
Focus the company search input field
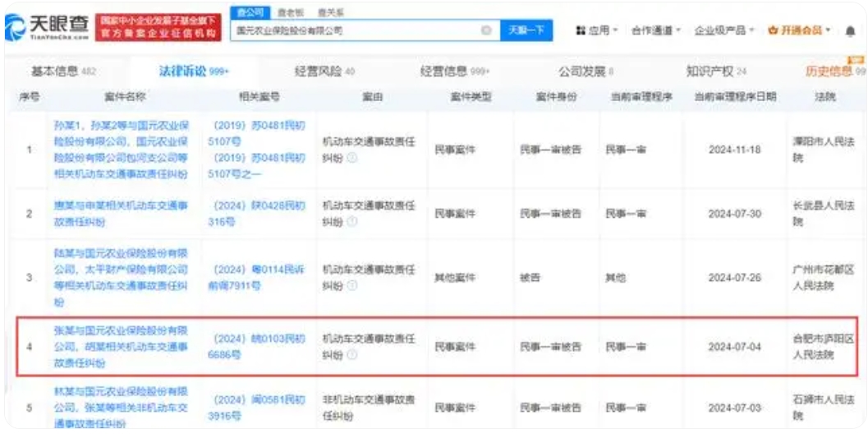(365, 30)
